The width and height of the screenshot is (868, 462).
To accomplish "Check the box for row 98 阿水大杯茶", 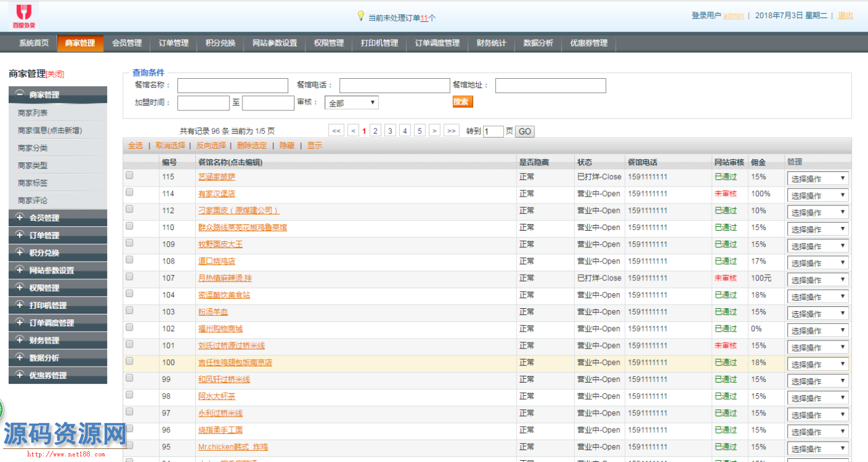I will (x=130, y=394).
